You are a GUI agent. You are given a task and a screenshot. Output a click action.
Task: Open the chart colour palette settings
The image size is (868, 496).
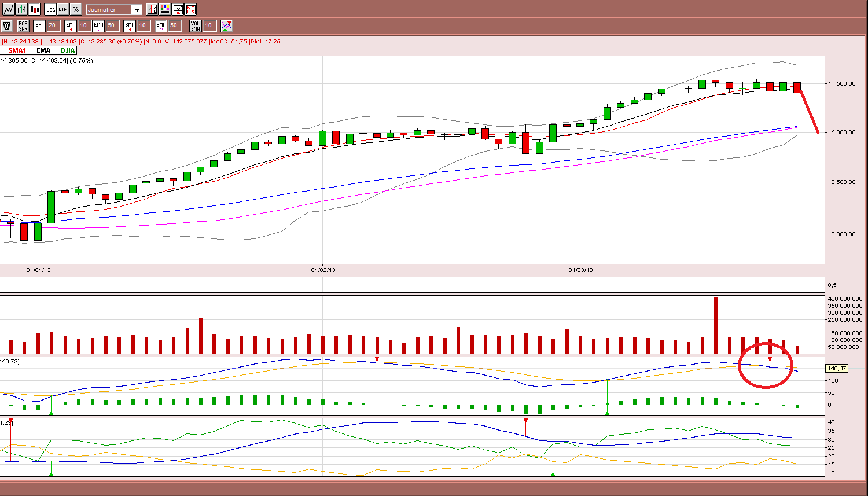tap(165, 9)
